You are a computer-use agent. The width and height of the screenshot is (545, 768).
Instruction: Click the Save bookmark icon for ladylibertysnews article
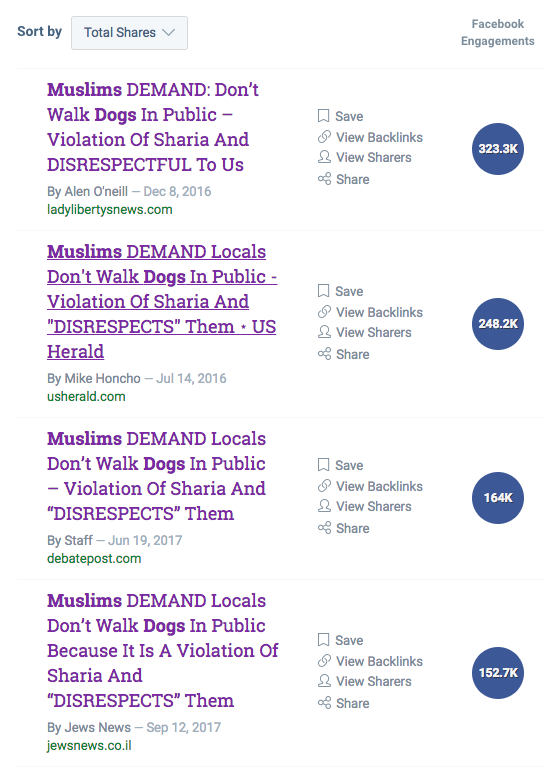click(323, 116)
